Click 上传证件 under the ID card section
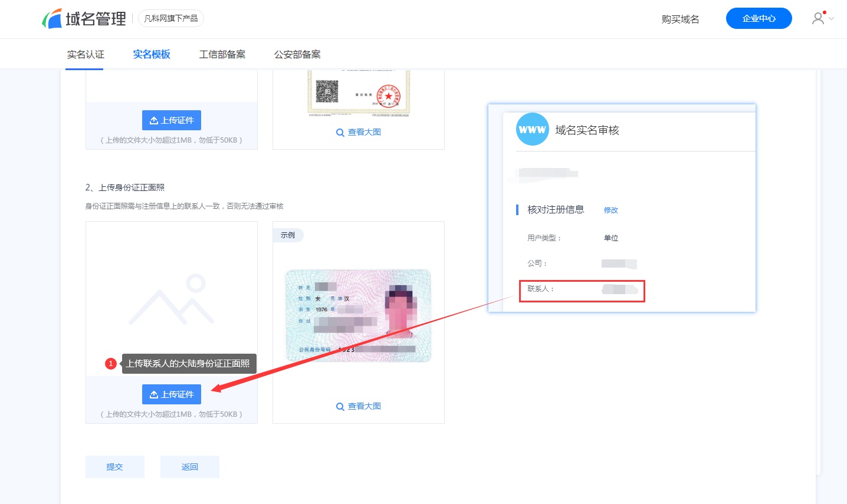 point(172,394)
